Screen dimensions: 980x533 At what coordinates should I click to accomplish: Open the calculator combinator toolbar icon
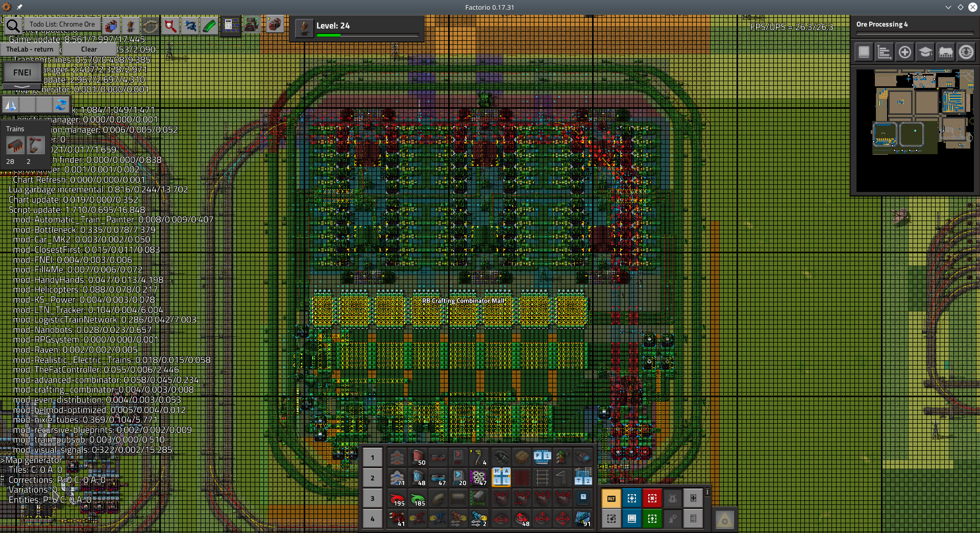(x=230, y=26)
